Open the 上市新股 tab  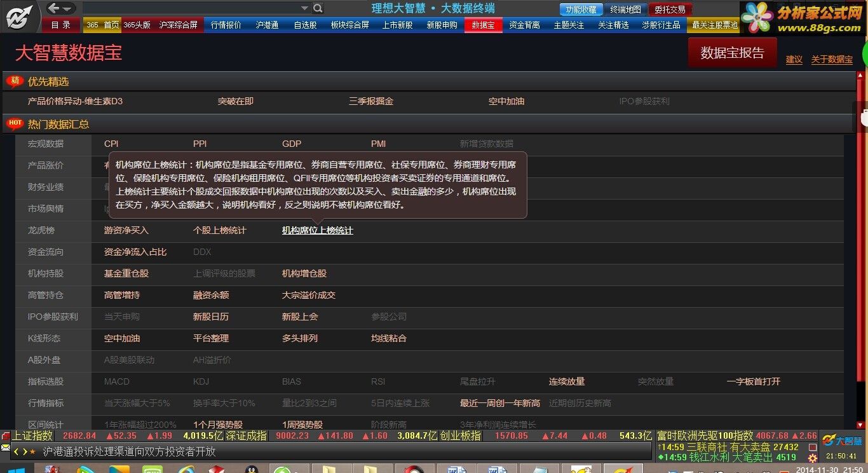point(397,25)
